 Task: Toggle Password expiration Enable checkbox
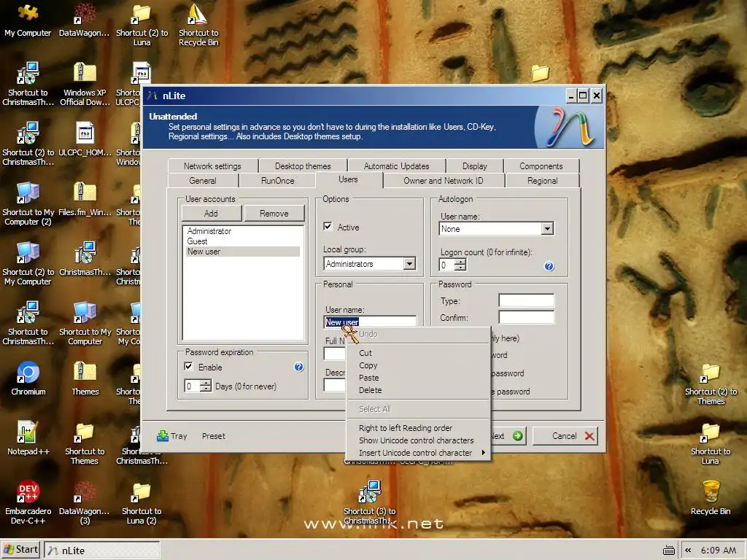click(x=189, y=367)
